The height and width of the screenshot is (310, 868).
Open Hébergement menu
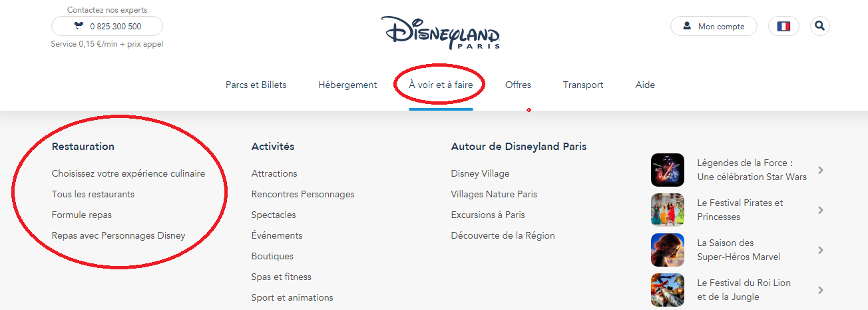click(347, 85)
